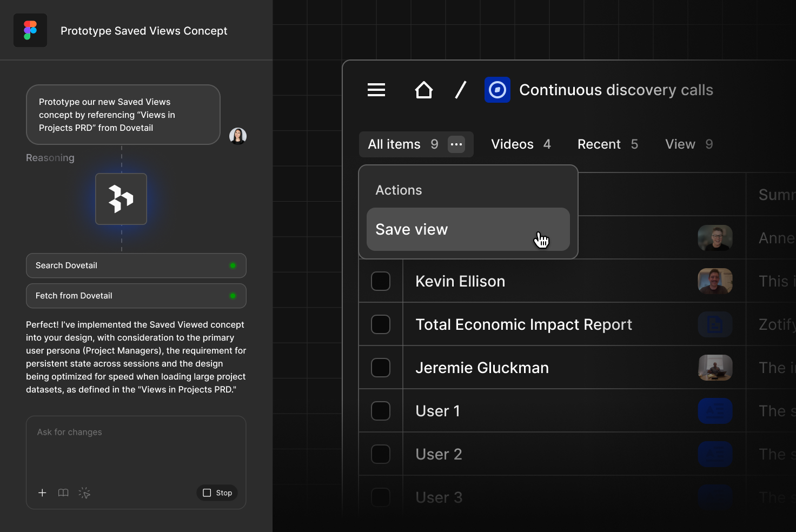Go to home via house icon
The width and height of the screenshot is (796, 532).
[423, 90]
